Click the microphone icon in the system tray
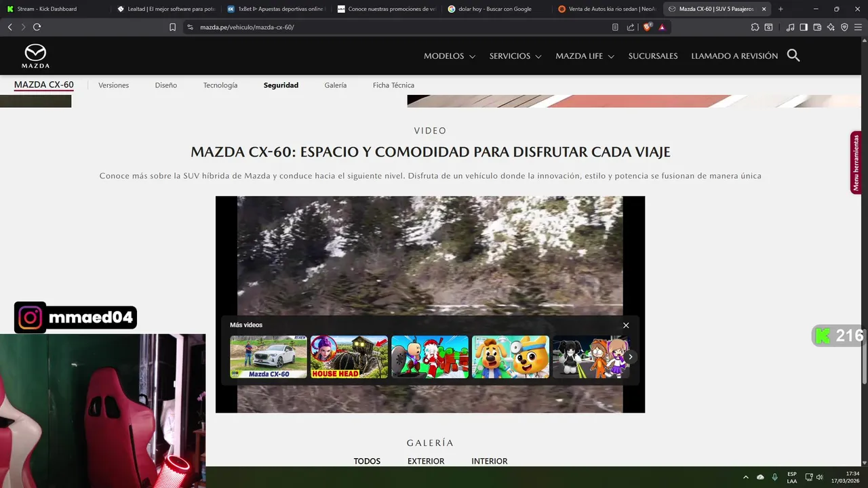Screen dimensions: 868x488 pyautogui.click(x=775, y=477)
